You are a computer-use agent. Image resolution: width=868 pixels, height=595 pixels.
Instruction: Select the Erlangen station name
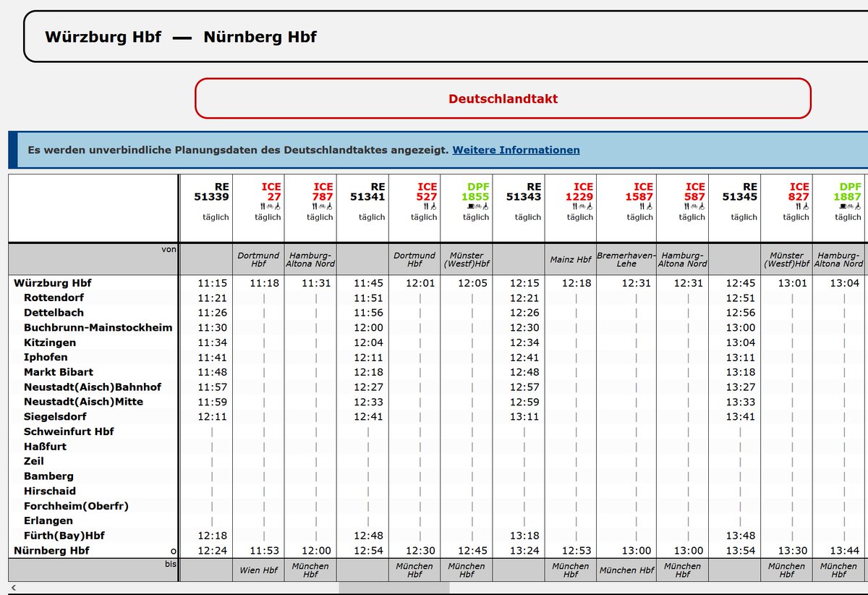pyautogui.click(x=48, y=520)
